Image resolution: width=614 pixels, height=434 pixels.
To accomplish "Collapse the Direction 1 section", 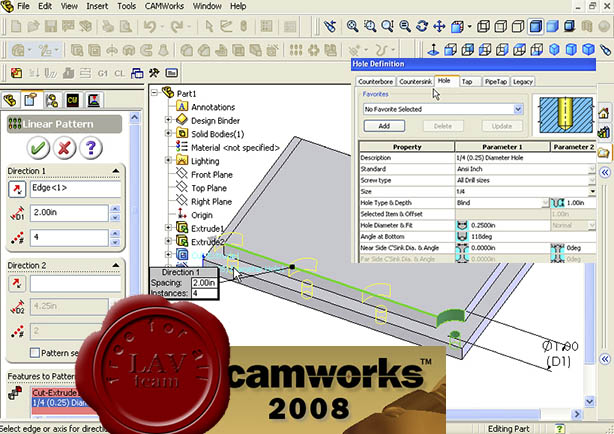I will pyautogui.click(x=116, y=171).
